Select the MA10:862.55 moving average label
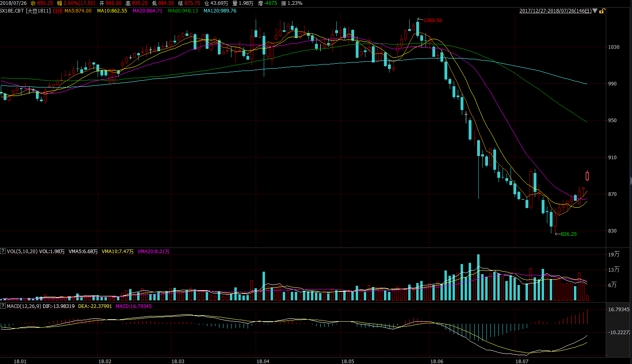Viewport: 632px width, 364px height. pos(112,11)
